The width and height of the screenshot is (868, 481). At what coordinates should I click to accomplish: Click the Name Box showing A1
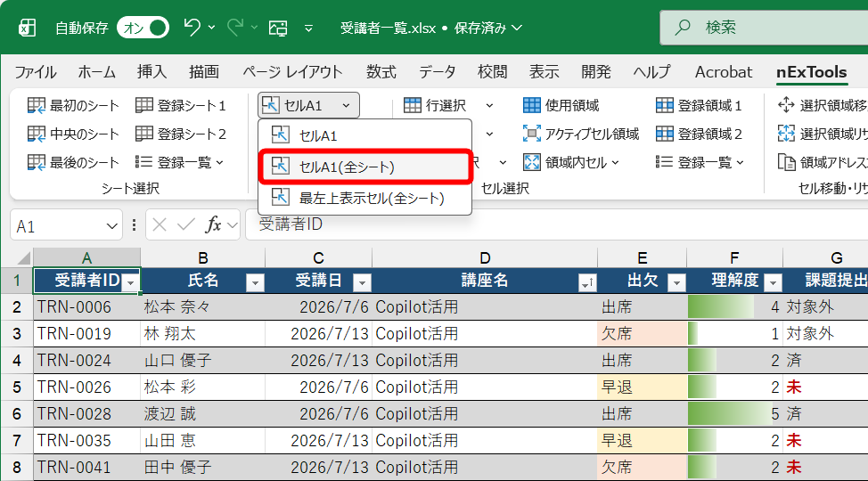(58, 226)
